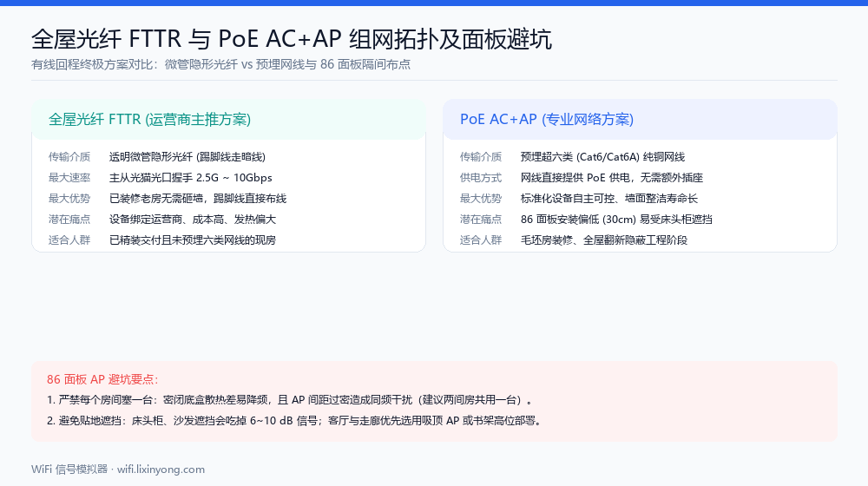Click '传输介质' label in the PoE card
This screenshot has width=868, height=486.
pyautogui.click(x=481, y=157)
